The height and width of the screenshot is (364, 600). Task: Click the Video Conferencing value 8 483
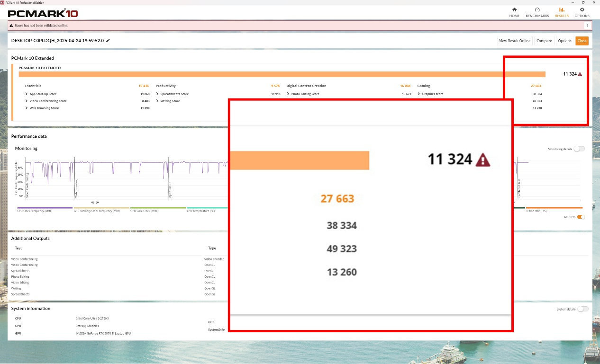[x=145, y=101]
